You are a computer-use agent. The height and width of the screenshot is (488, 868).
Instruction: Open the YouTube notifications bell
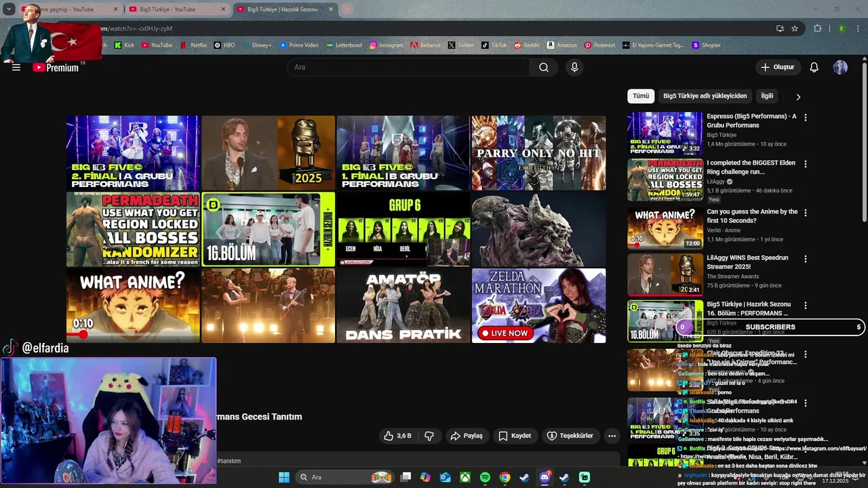coord(814,67)
